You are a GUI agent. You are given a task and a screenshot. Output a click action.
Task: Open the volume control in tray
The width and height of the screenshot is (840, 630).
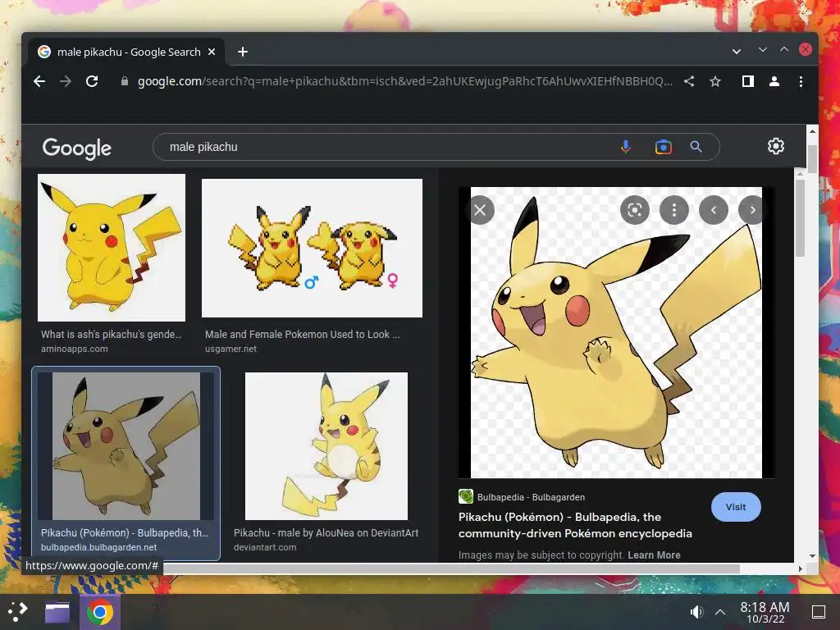click(696, 612)
